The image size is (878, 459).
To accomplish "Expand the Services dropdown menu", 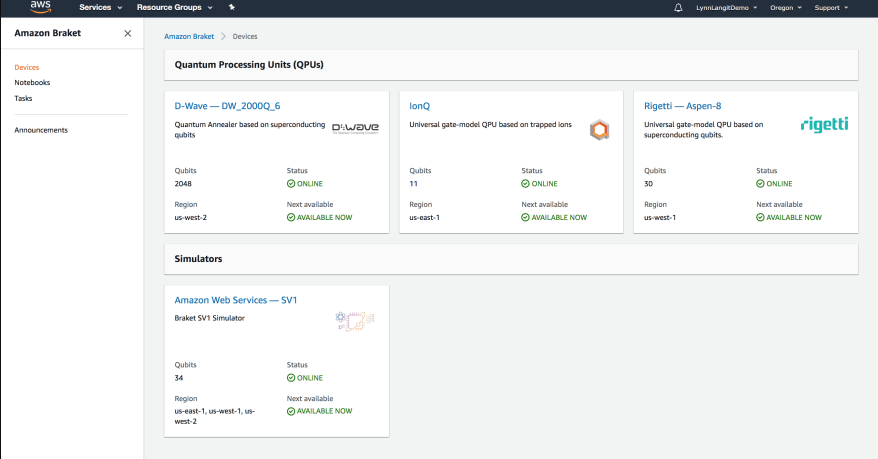I will pos(100,7).
